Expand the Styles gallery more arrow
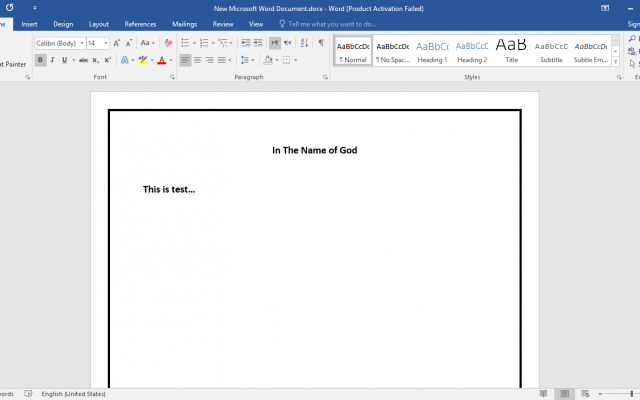 616,62
